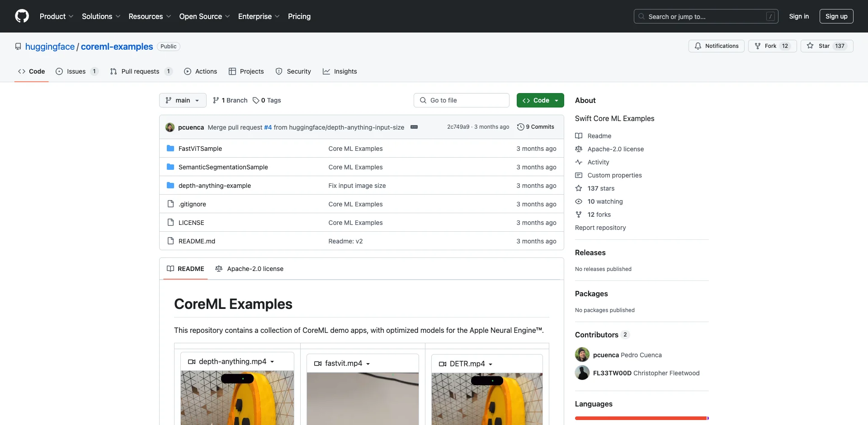View the 1 Branch link
Viewport: 868px width, 425px height.
(x=230, y=100)
